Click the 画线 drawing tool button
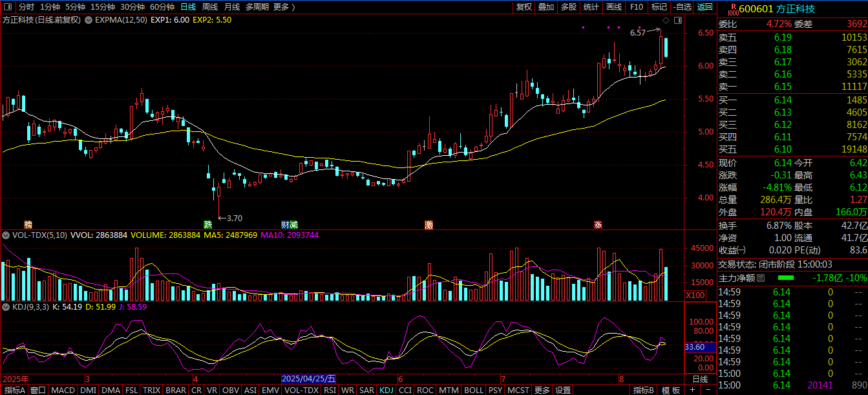Viewport: 868px width, 395px height. click(x=614, y=7)
